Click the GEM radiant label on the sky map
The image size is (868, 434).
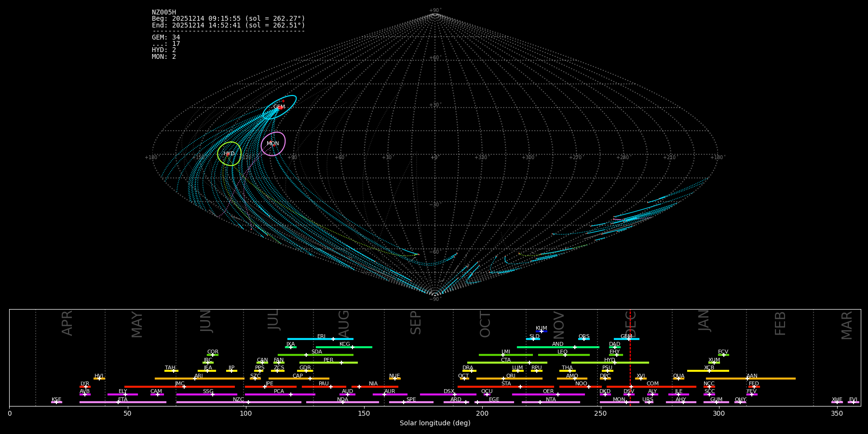279,107
